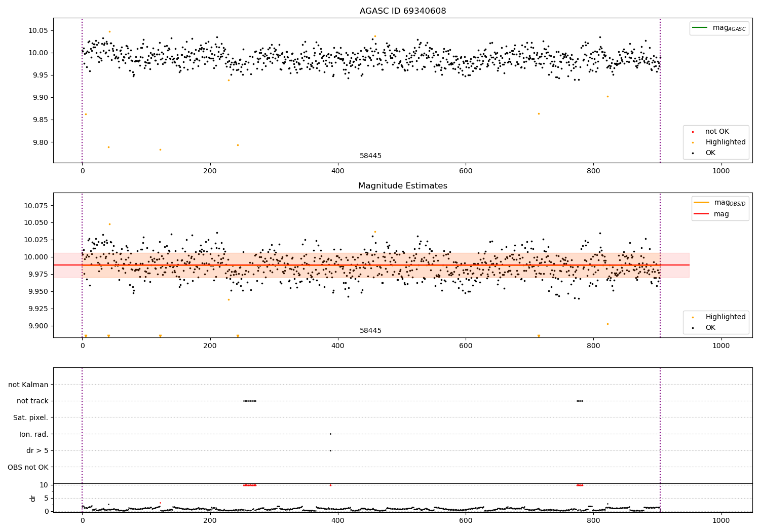Click the 'dr' y-axis label of bottom plot
This screenshot has height=532, width=760.
point(33,498)
